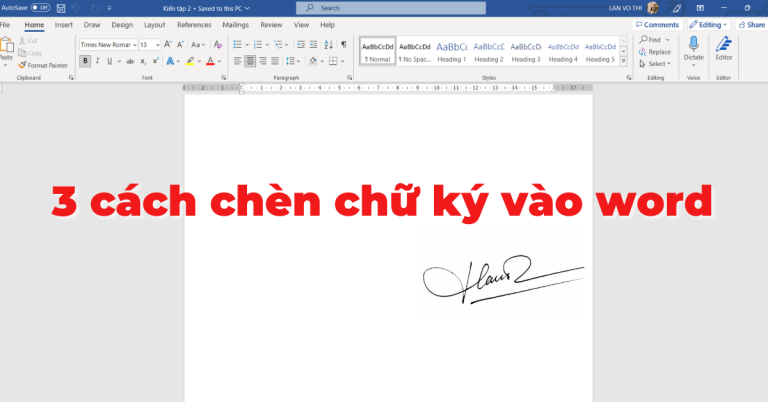Screen dimensions: 768x402
Task: Click the Bullets list icon
Action: pyautogui.click(x=238, y=45)
